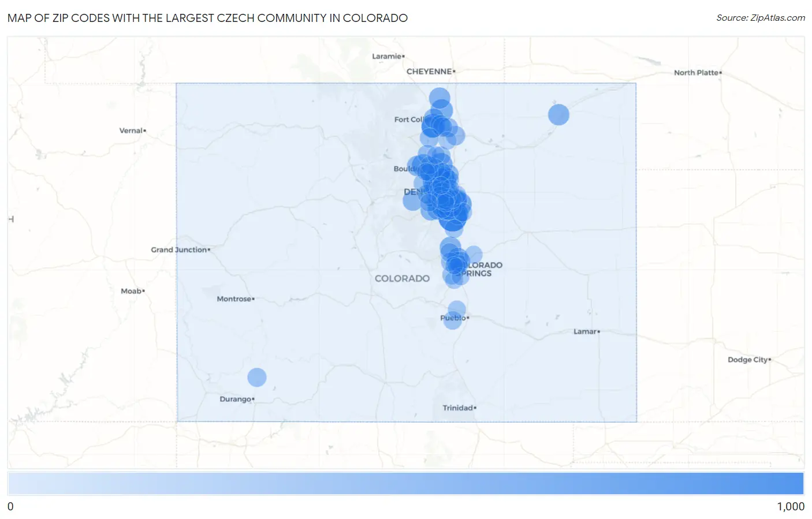Select the Durango city label
The image size is (812, 519).
pos(237,399)
